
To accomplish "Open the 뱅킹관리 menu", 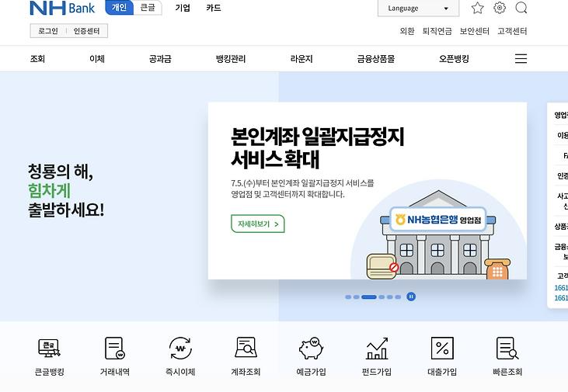I will 231,59.
